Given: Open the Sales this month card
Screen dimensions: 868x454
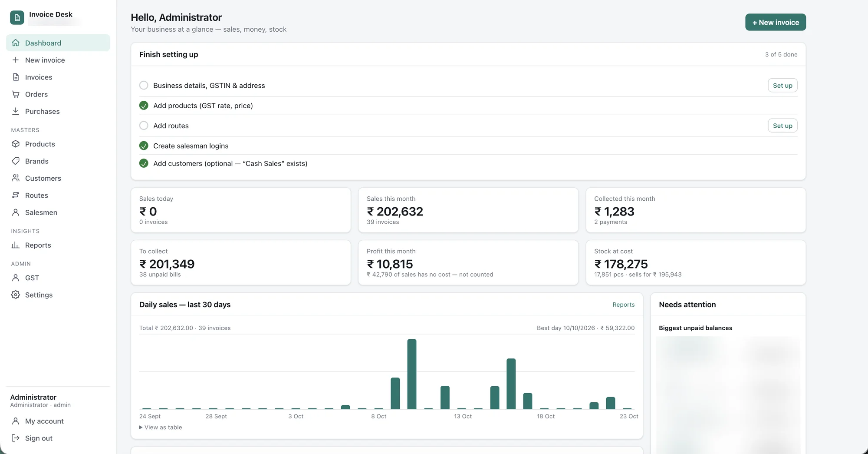Looking at the screenshot, I should pyautogui.click(x=468, y=210).
